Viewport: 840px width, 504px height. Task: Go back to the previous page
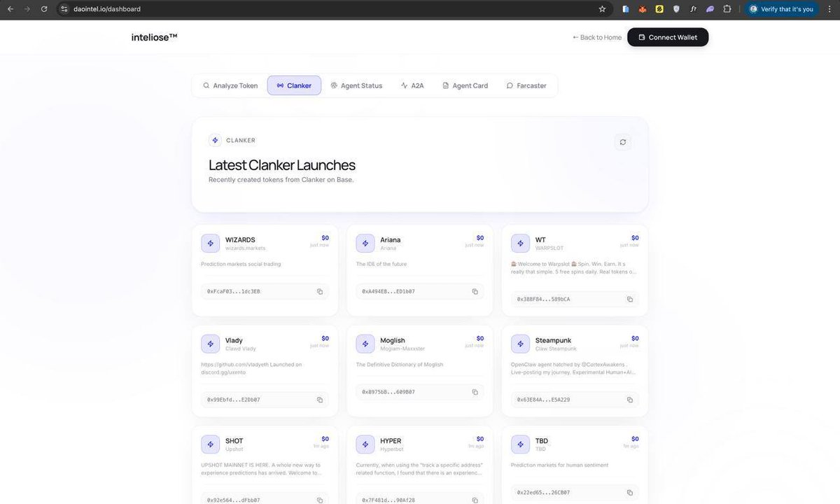pyautogui.click(x=10, y=9)
